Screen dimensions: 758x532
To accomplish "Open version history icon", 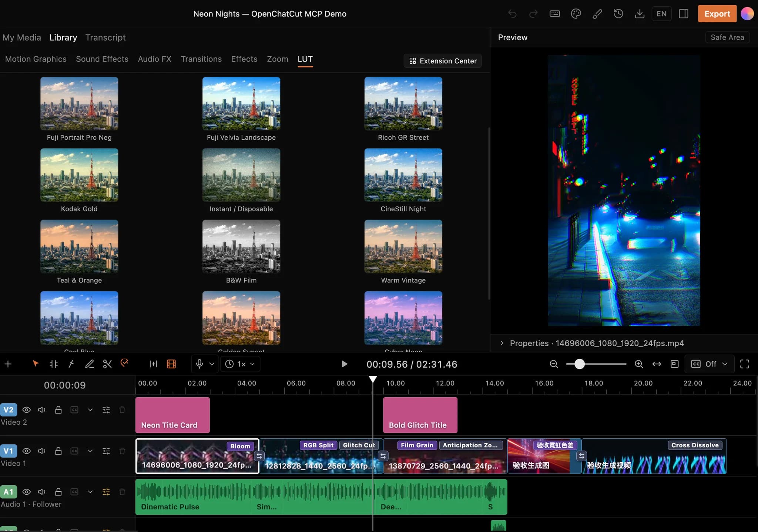I will pos(618,14).
